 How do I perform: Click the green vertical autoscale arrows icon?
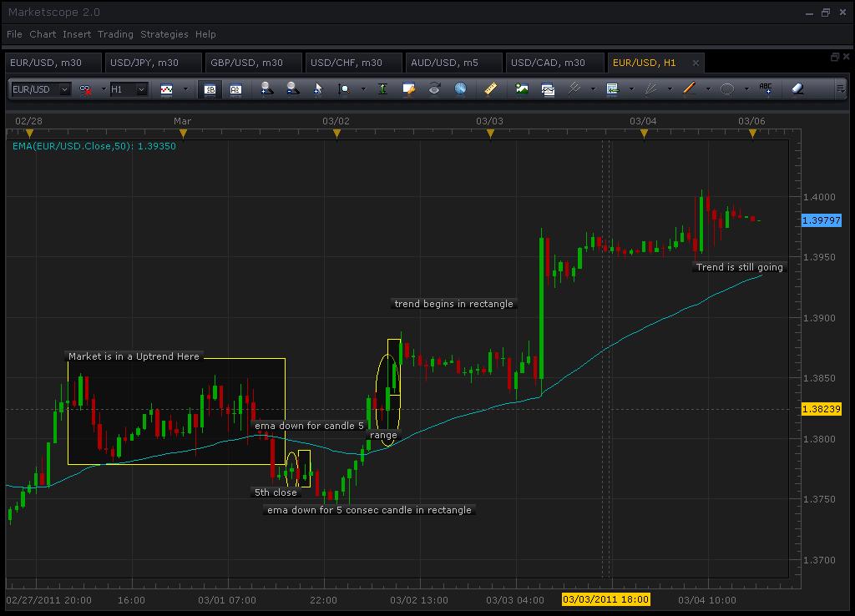(x=382, y=89)
